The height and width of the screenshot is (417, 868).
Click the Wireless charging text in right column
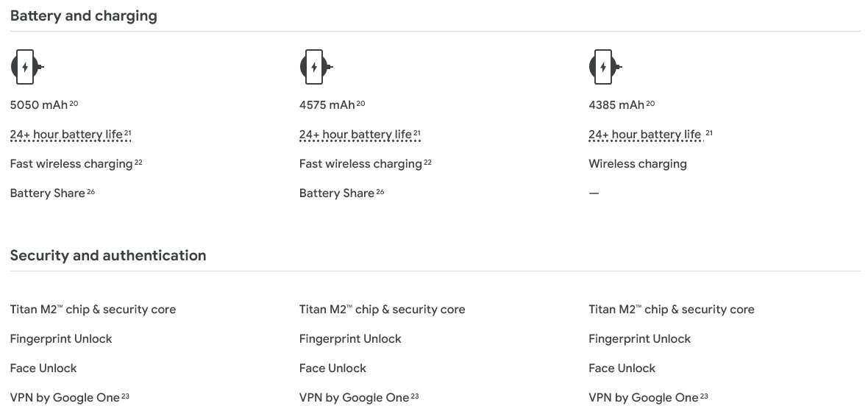tap(638, 164)
